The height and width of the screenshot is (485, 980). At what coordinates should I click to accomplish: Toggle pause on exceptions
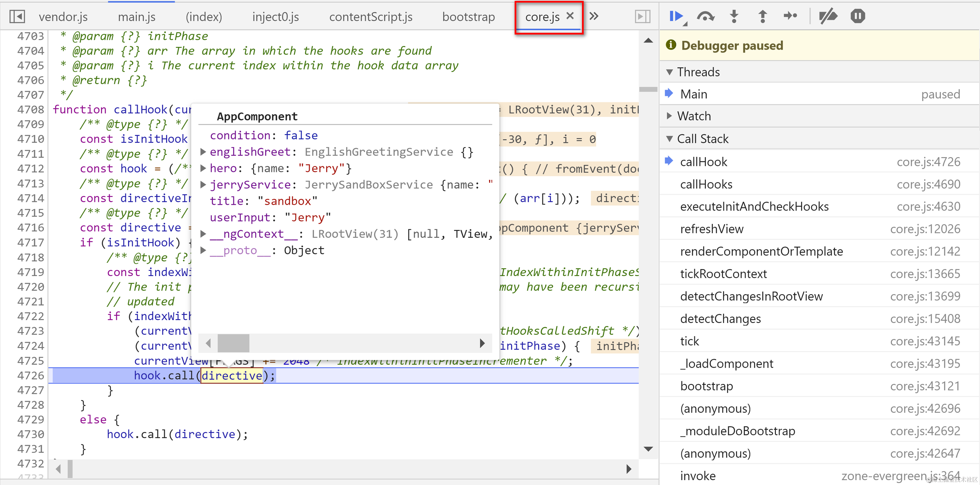click(x=857, y=16)
